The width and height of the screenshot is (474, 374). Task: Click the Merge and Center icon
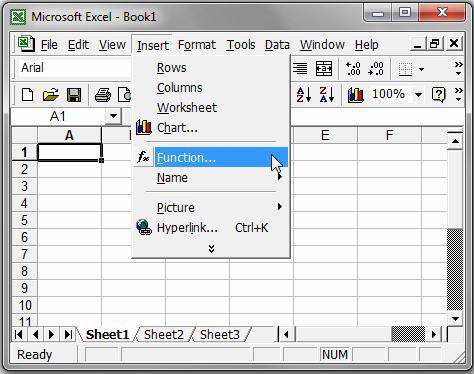pos(324,68)
